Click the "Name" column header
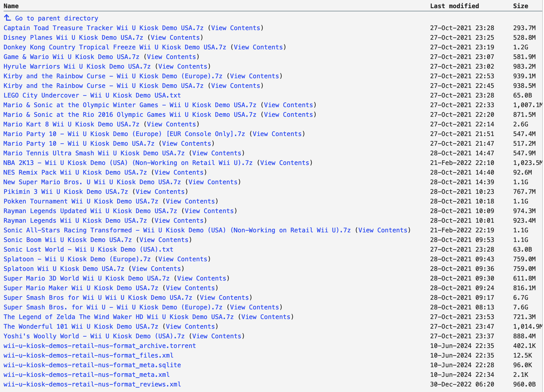The image size is (544, 392). [x=11, y=6]
